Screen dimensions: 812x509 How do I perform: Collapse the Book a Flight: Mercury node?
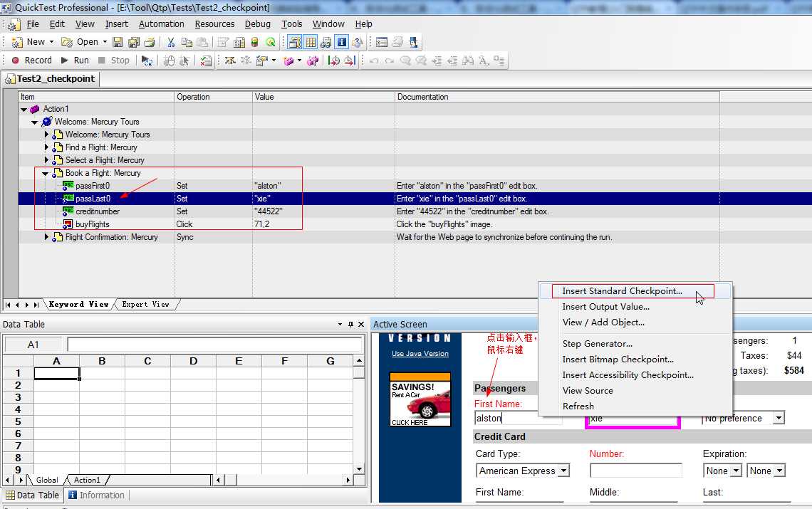click(45, 174)
